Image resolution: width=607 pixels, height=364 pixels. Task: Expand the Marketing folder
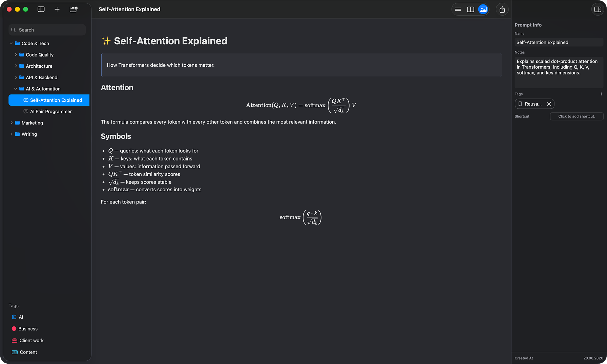[11, 123]
